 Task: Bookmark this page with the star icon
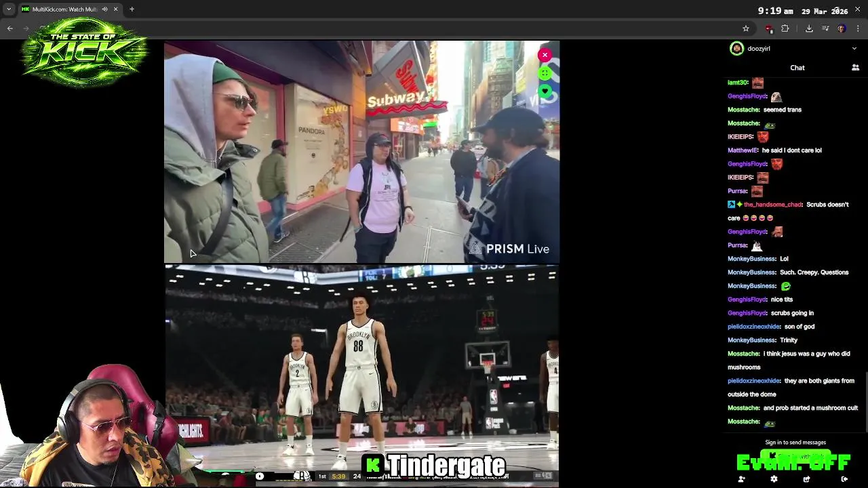point(746,28)
